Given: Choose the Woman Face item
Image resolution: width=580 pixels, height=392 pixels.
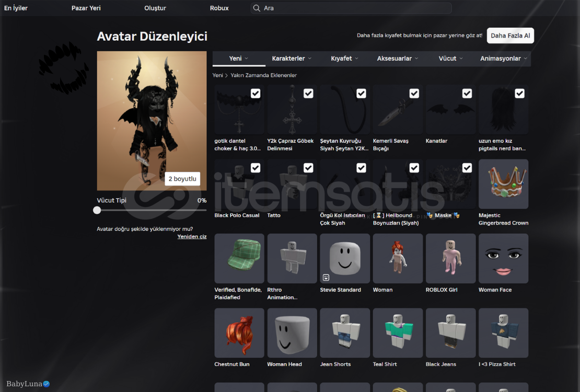Looking at the screenshot, I should (x=503, y=258).
